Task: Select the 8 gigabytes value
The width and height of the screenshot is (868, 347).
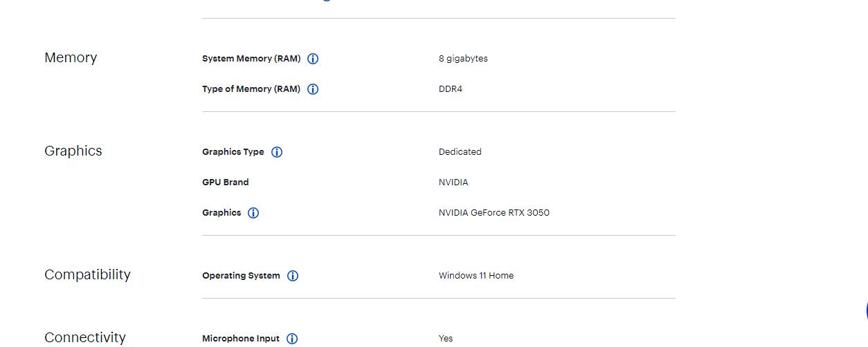Action: (x=463, y=59)
